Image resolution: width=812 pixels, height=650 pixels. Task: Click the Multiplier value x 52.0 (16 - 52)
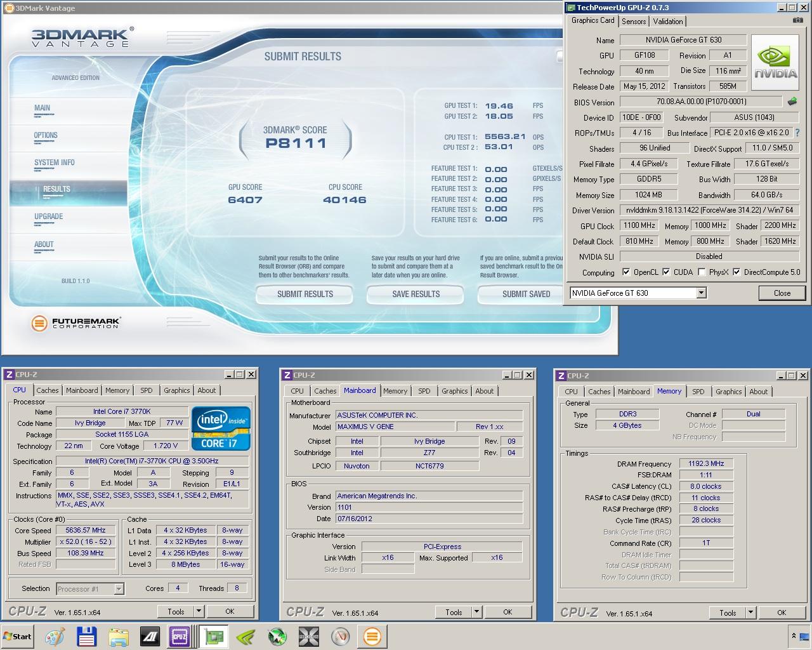coord(86,541)
